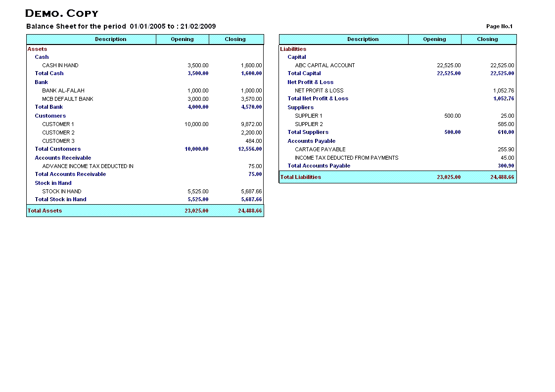Select the "Total Cash" subtotal label
555x392 pixels.
(x=49, y=73)
